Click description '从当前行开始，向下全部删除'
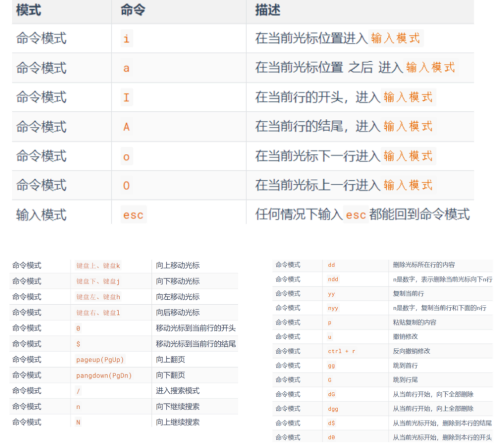This screenshot has width=504, height=444. (x=433, y=394)
